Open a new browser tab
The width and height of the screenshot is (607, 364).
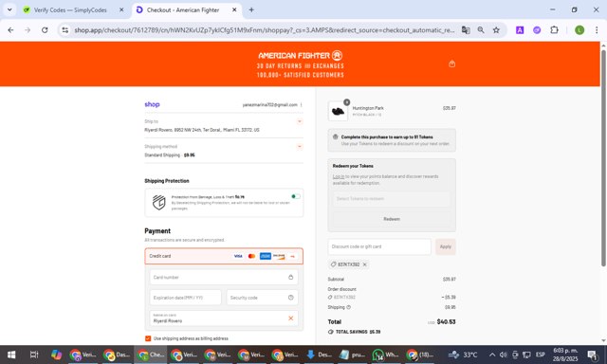251,9
